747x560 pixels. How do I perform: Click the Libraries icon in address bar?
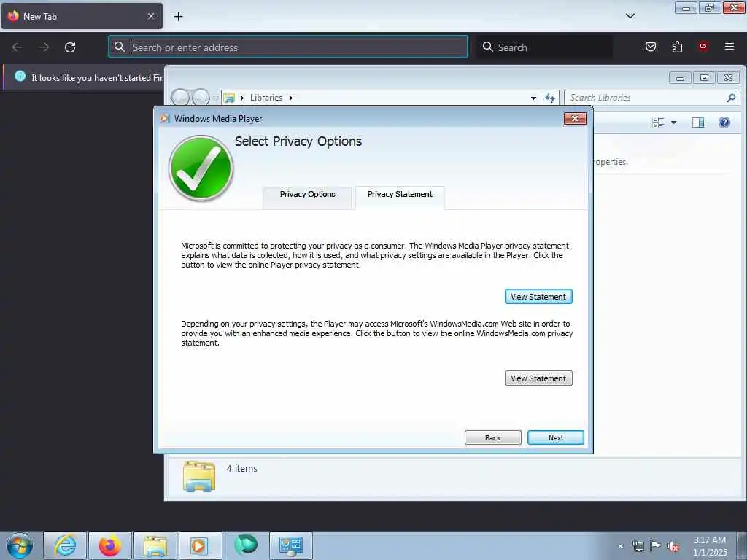coord(229,98)
